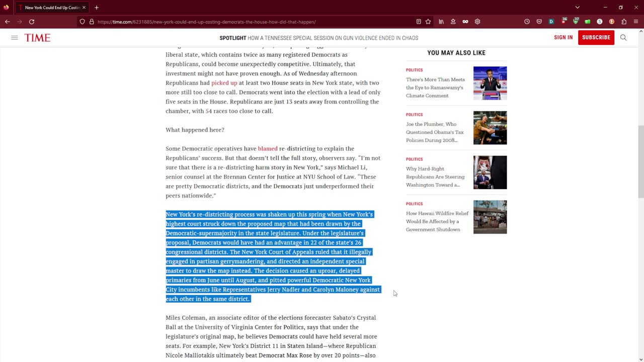Open Hawaii wildfire article thumbnail
Viewport: 644px width, 362px height.
pos(490,217)
